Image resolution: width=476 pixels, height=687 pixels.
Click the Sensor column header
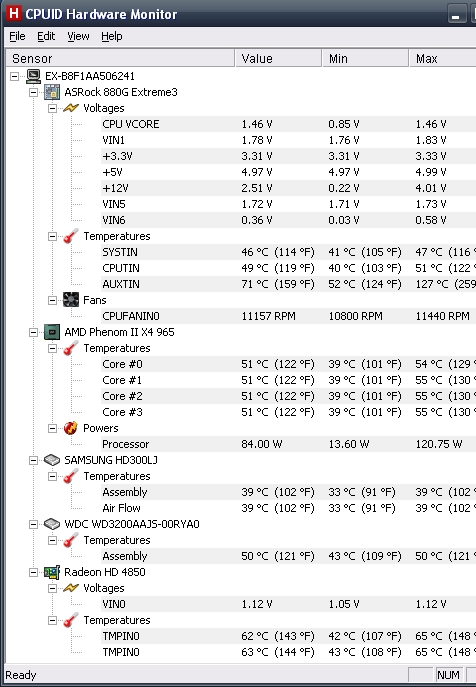121,59
